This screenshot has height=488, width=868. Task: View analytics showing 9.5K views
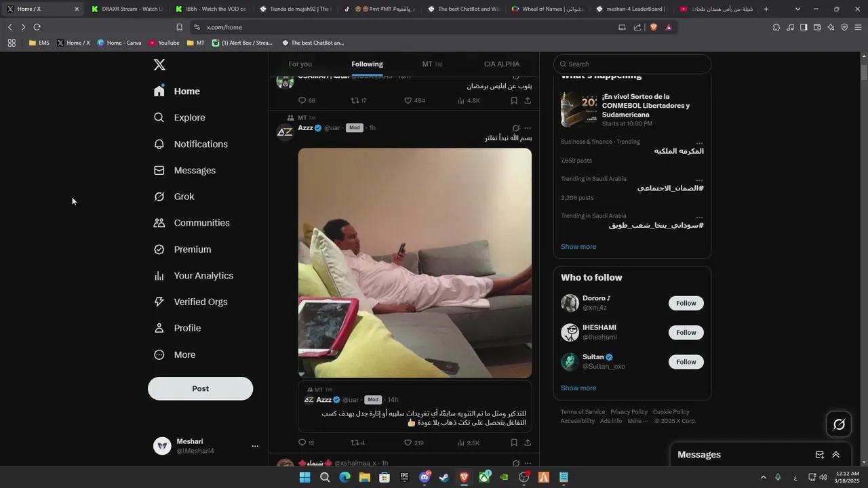pos(469,443)
